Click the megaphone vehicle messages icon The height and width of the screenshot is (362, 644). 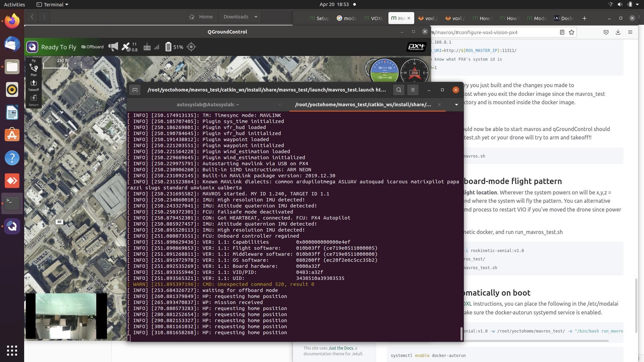[113, 47]
